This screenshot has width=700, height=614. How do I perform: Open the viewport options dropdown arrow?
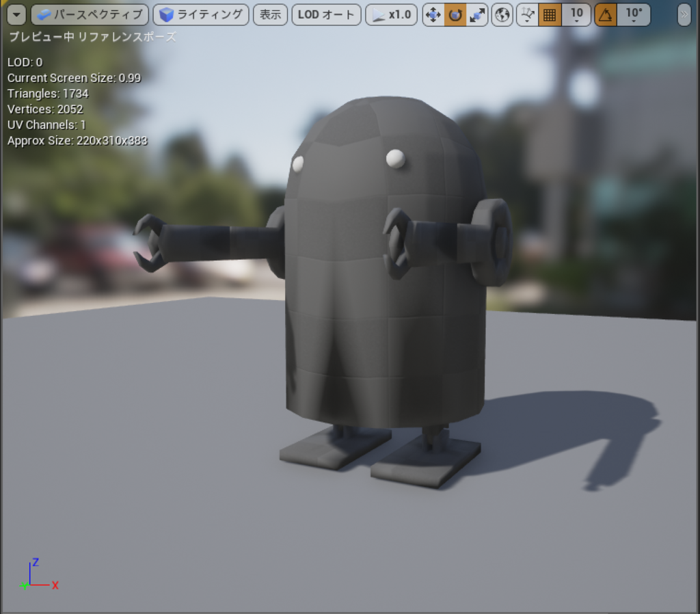point(16,15)
